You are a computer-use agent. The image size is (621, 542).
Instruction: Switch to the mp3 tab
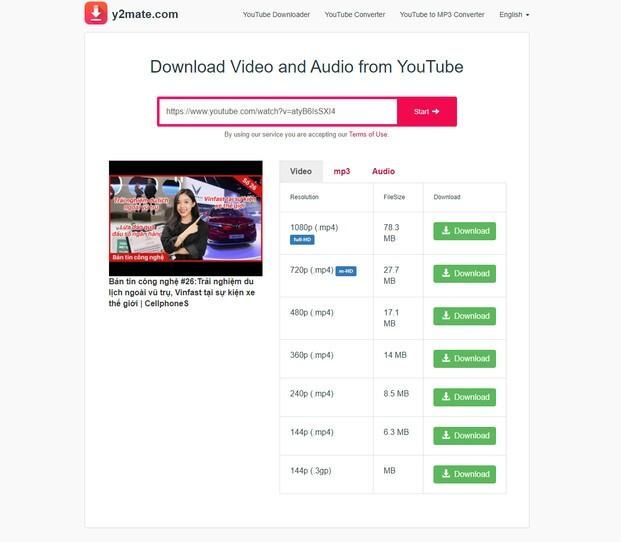point(341,171)
